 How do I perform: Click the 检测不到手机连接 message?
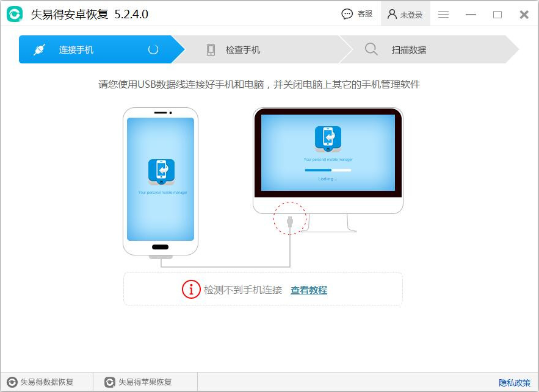(x=243, y=290)
